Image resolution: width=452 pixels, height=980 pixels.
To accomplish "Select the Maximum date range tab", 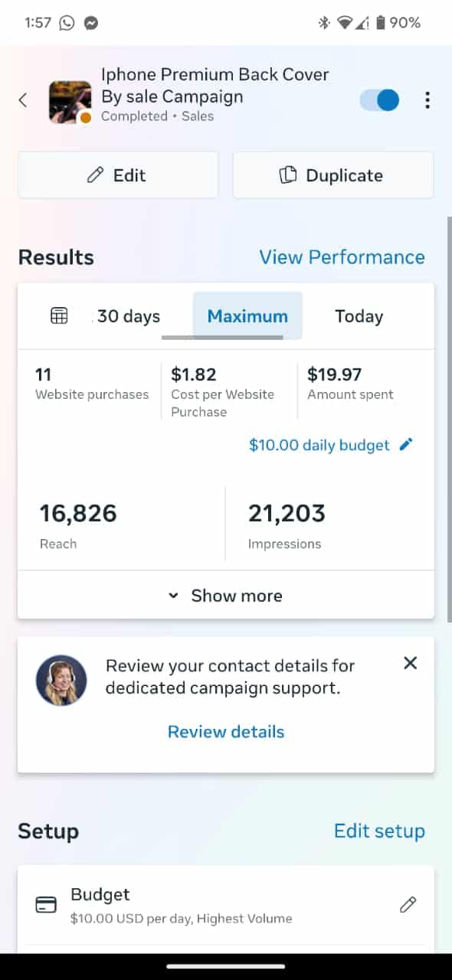I will (247, 315).
